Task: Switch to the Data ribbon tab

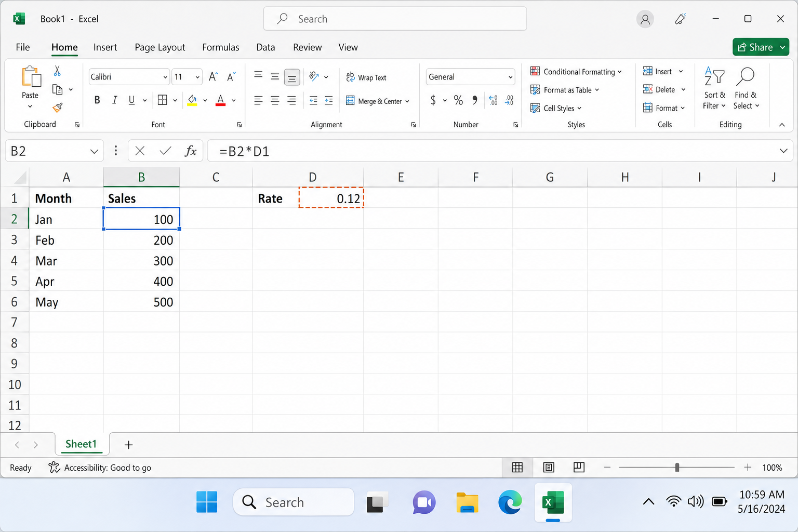Action: point(265,47)
